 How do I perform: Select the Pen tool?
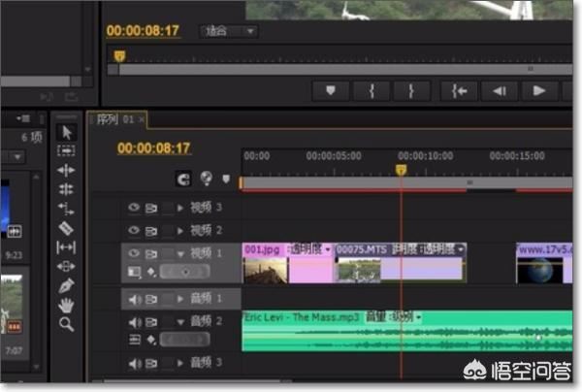pyautogui.click(x=66, y=285)
